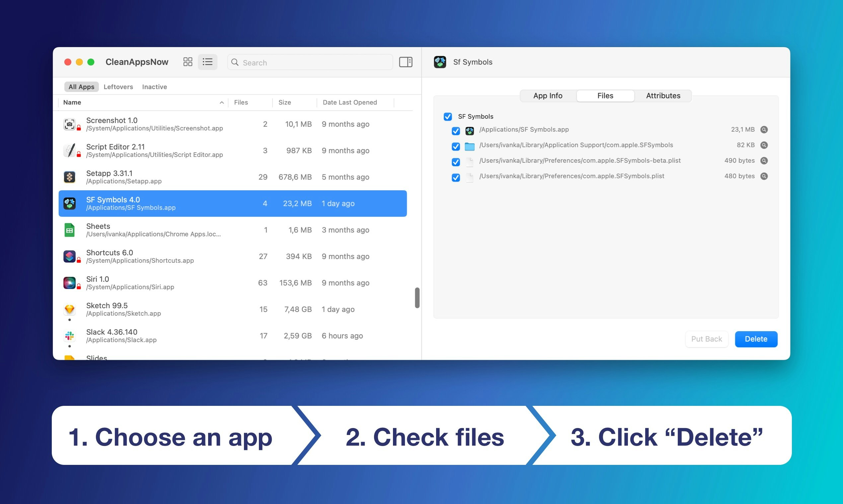Open the Leftovers tab
The image size is (843, 504).
click(x=118, y=87)
